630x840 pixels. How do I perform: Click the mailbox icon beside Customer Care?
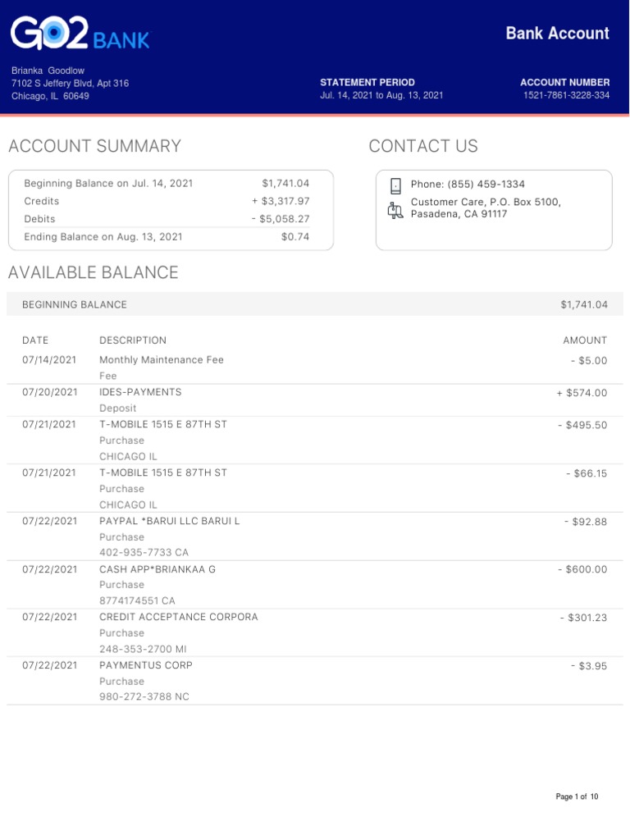[395, 209]
